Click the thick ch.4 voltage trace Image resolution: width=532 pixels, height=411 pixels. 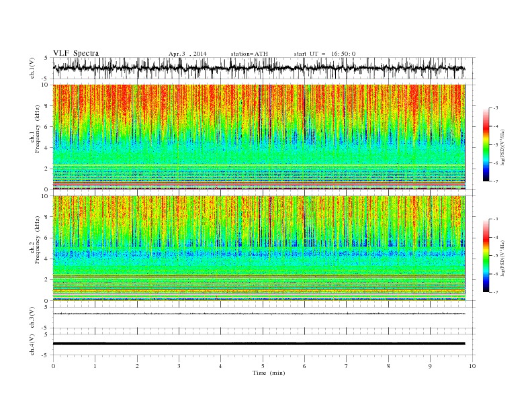pyautogui.click(x=259, y=344)
